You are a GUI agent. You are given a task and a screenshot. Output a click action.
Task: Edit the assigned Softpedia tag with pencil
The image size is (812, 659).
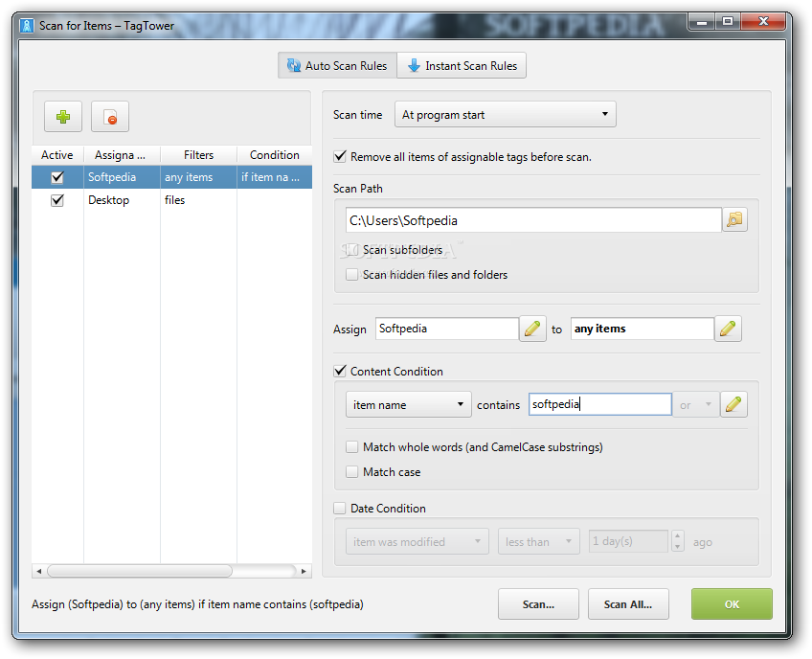pos(532,329)
